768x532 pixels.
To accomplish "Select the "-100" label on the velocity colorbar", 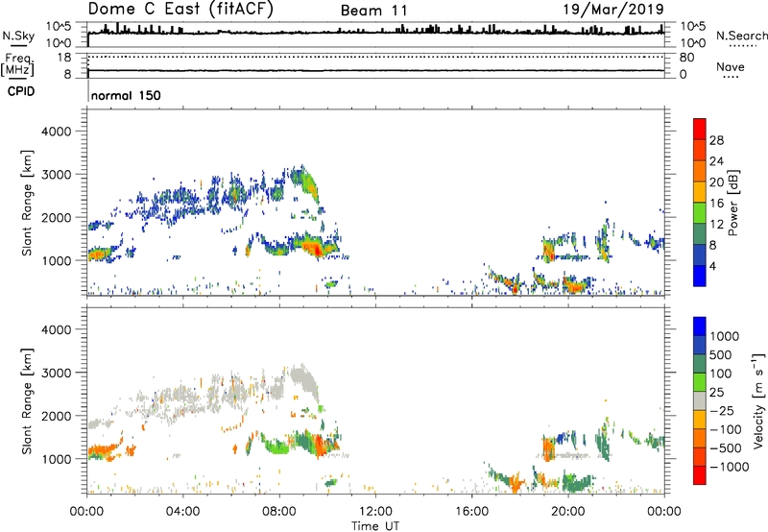I will coord(726,429).
